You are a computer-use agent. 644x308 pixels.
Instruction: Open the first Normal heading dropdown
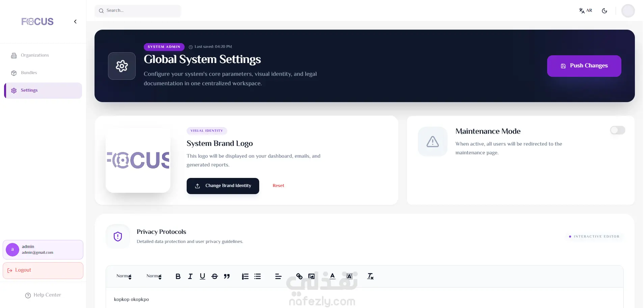click(124, 276)
